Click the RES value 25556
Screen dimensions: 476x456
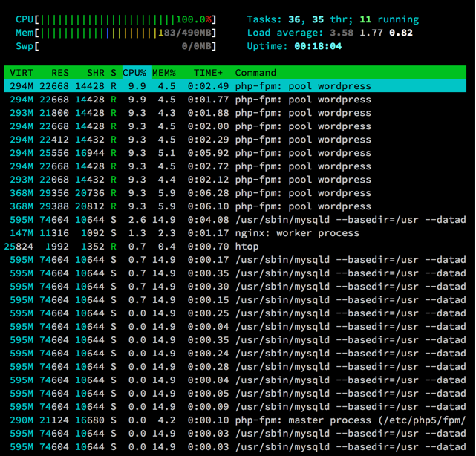coord(54,153)
